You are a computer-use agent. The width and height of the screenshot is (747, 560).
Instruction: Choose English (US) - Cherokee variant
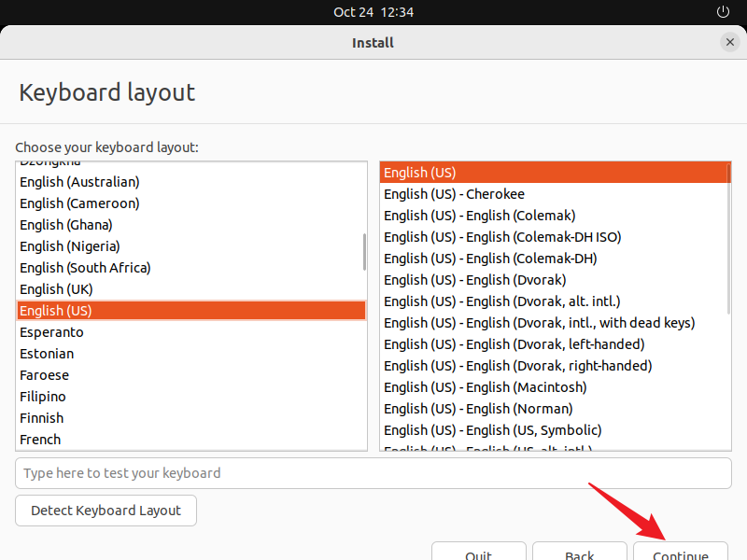coord(454,194)
